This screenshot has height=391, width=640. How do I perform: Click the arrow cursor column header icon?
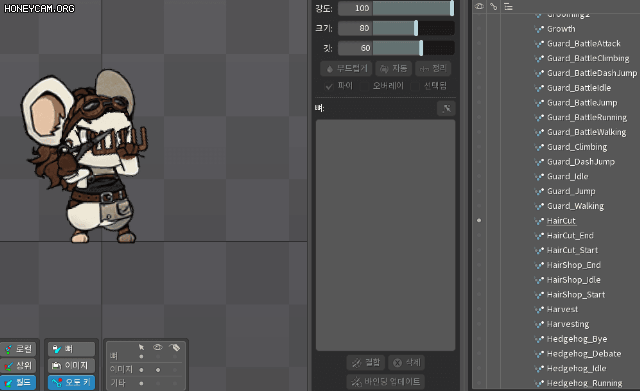click(x=141, y=347)
